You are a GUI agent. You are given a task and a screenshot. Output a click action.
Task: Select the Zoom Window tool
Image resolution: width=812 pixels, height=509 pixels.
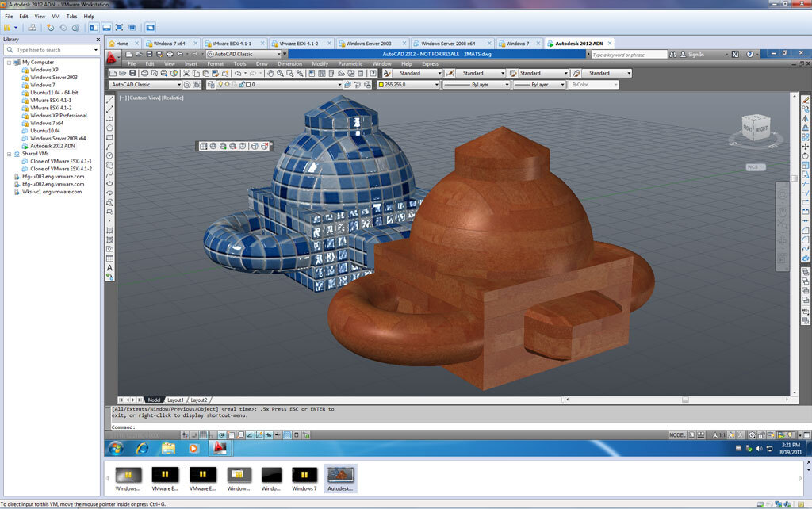289,73
